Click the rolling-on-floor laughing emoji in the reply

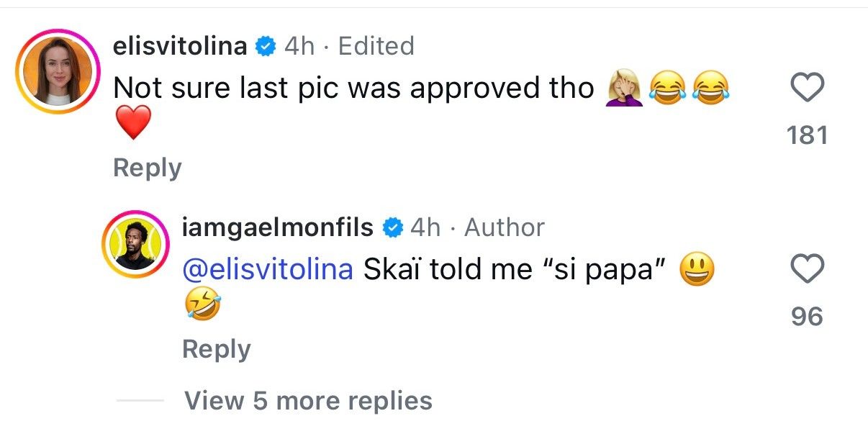(202, 303)
